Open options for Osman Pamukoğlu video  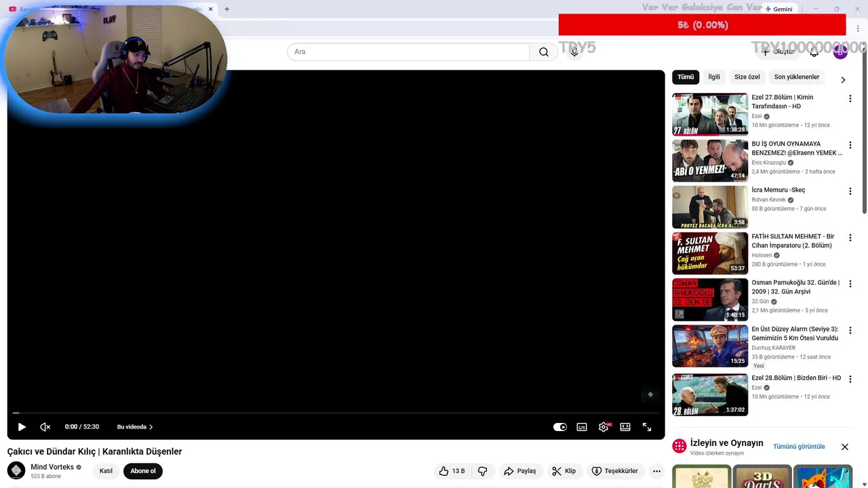850,284
